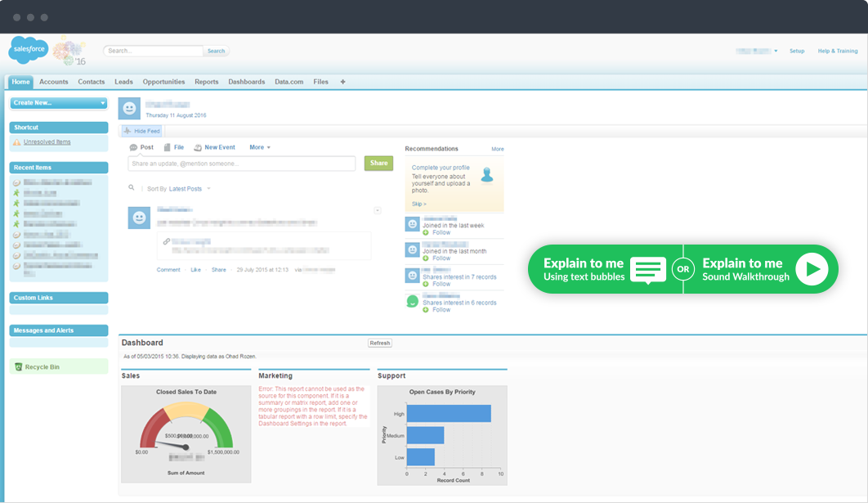This screenshot has width=868, height=503.
Task: Choose Explain to me Sound Walkthrough
Action: click(761, 269)
